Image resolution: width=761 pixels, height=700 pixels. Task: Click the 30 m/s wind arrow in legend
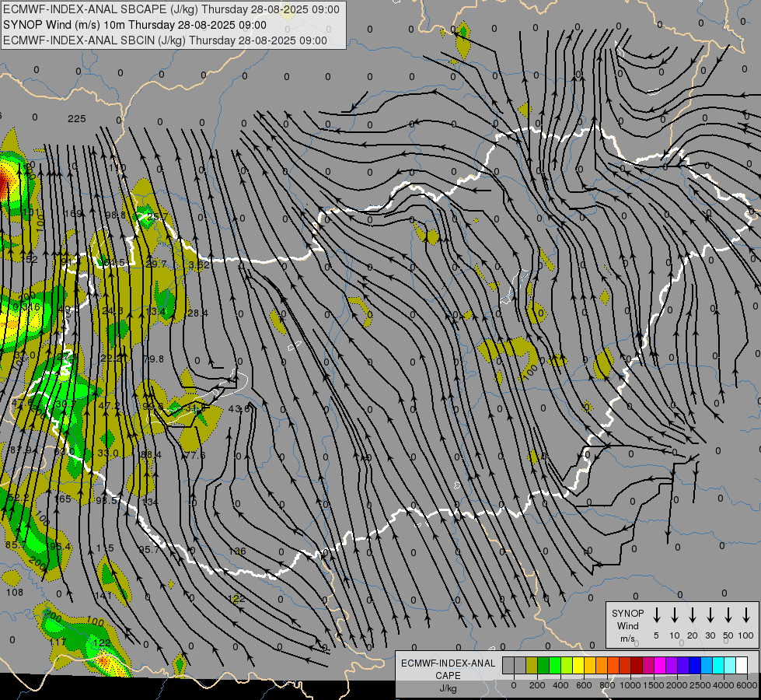pyautogui.click(x=710, y=614)
